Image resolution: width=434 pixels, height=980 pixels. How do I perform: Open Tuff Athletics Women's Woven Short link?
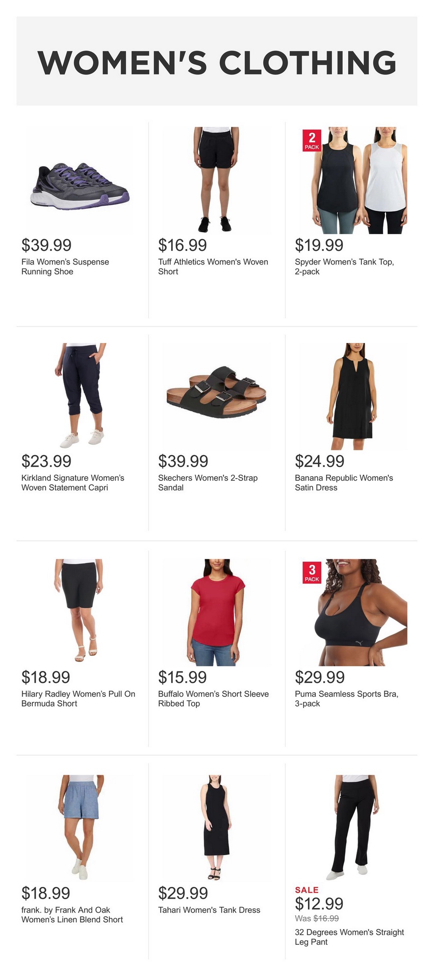213,267
